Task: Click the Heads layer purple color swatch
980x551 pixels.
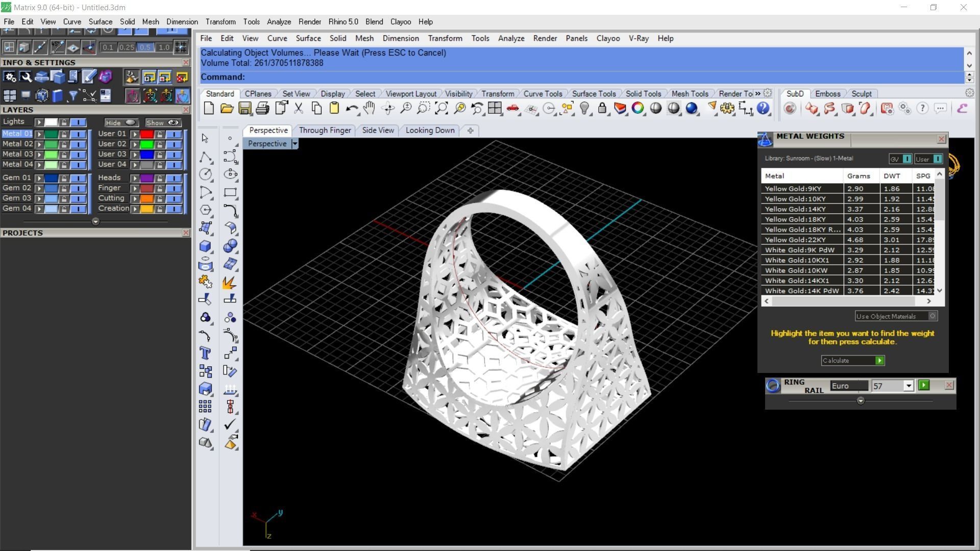Action: [146, 178]
